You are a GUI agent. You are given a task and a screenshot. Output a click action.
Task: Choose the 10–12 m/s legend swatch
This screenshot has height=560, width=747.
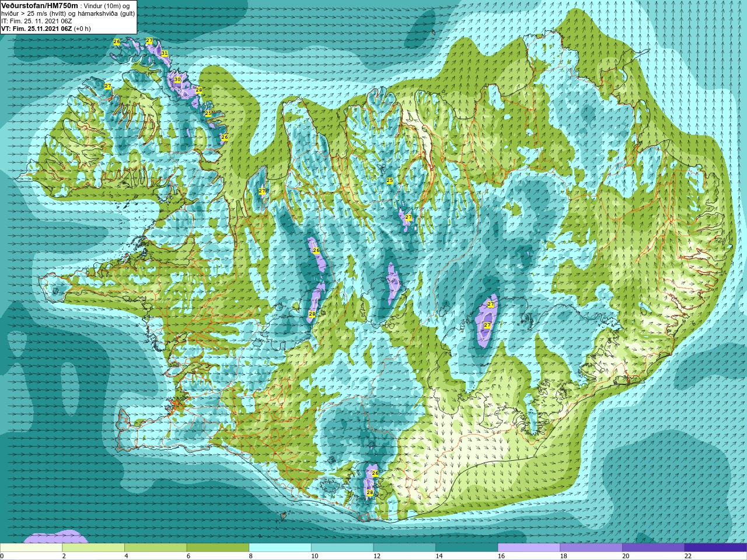[x=342, y=548]
